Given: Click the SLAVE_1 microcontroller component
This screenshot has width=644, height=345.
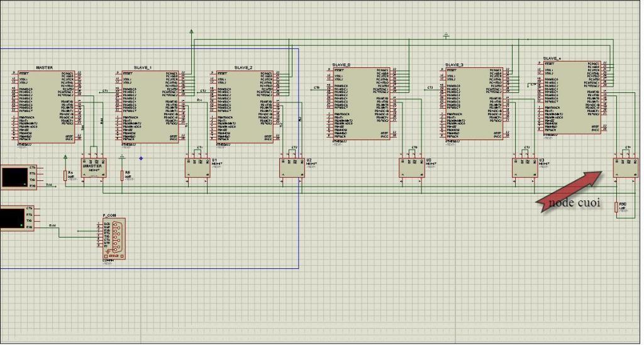Looking at the screenshot, I should pos(149,107).
